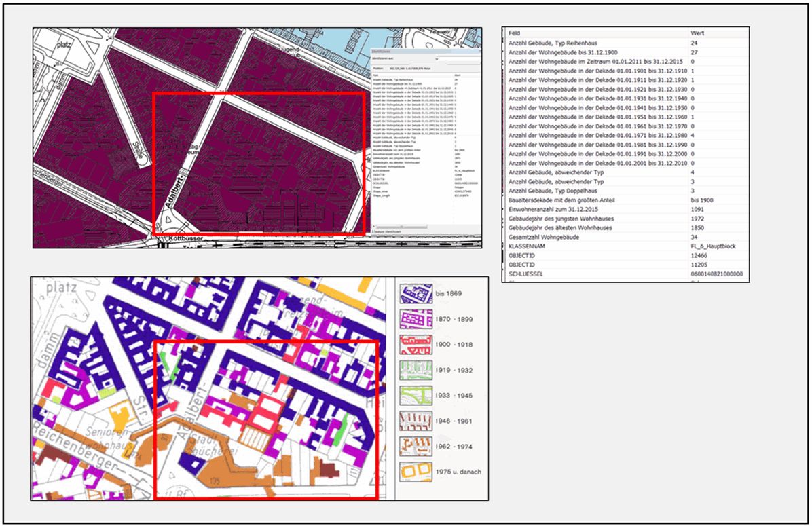Click 'abweichender Typ' row with value 4

point(625,172)
